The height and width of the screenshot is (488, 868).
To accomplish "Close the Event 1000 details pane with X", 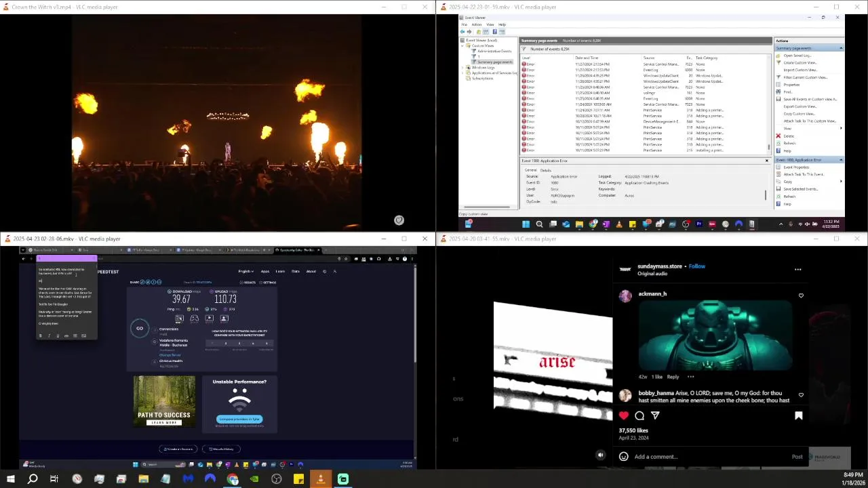I will tap(767, 161).
